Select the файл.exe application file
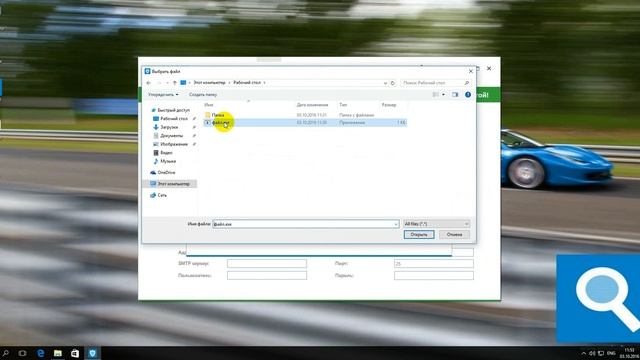 tap(305, 122)
